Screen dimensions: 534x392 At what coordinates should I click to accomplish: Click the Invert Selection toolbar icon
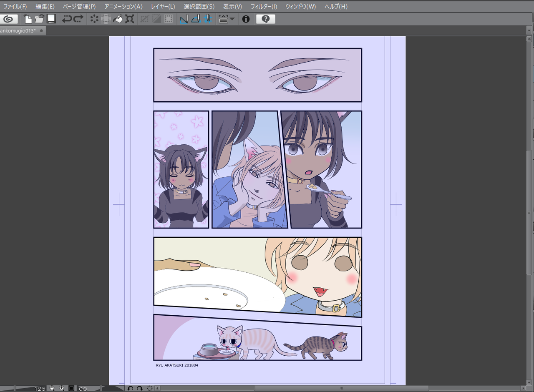click(156, 19)
